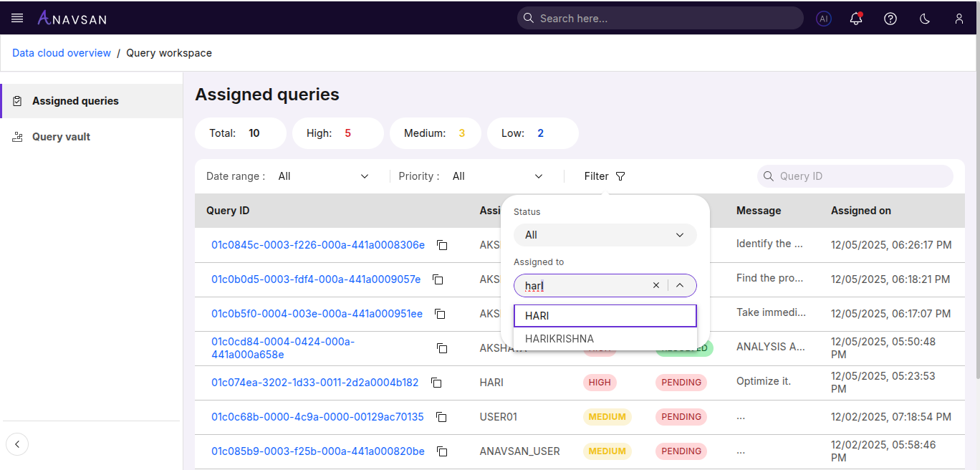This screenshot has width=980, height=470.
Task: Click the AI assistant icon
Action: coord(823,19)
